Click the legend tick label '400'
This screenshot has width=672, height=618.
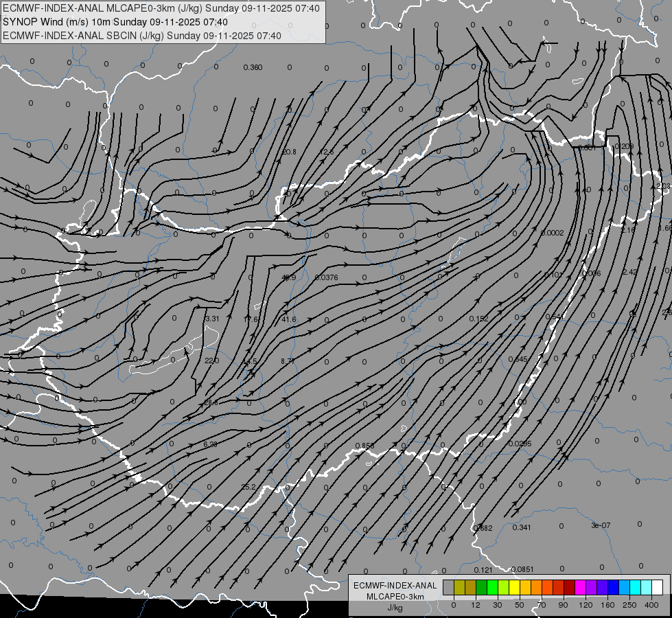pyautogui.click(x=651, y=605)
